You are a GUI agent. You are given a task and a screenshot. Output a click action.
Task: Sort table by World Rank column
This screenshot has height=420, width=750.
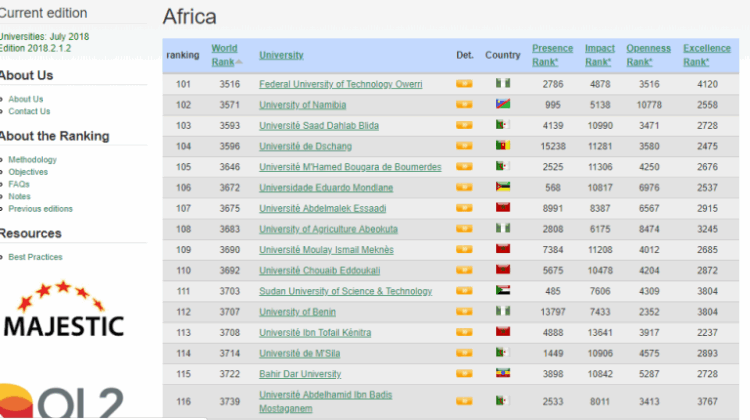[x=224, y=55]
